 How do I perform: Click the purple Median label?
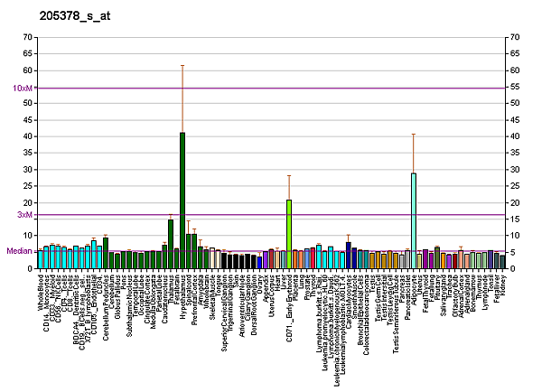tap(20, 251)
